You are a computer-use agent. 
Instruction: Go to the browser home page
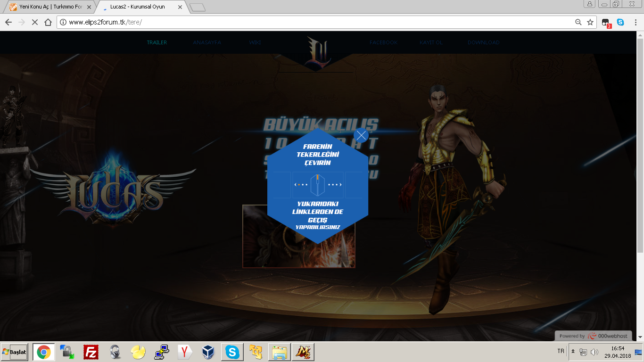point(48,22)
